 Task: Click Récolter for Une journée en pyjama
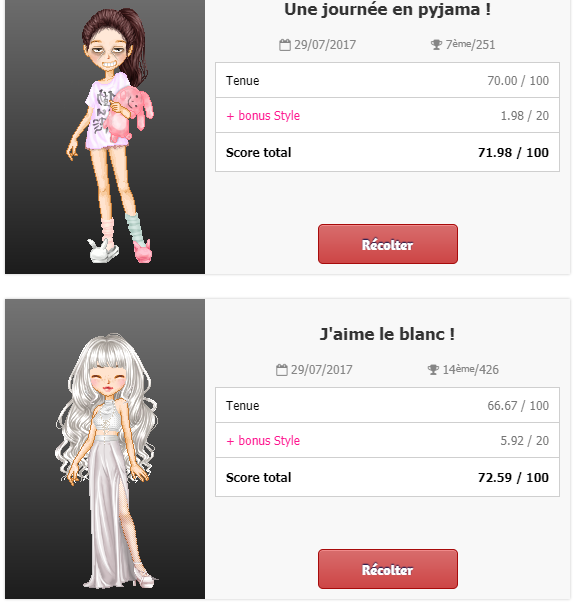pyautogui.click(x=388, y=244)
